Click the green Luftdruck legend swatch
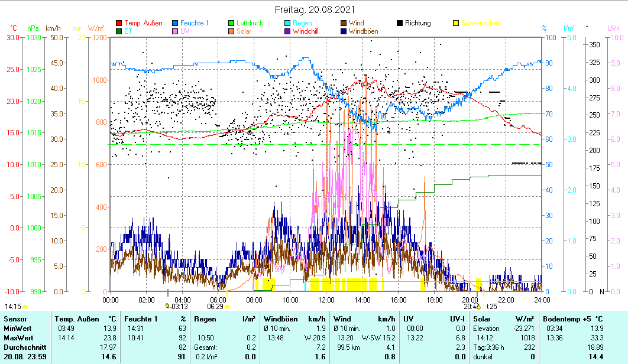The width and height of the screenshot is (628, 364). pyautogui.click(x=231, y=23)
